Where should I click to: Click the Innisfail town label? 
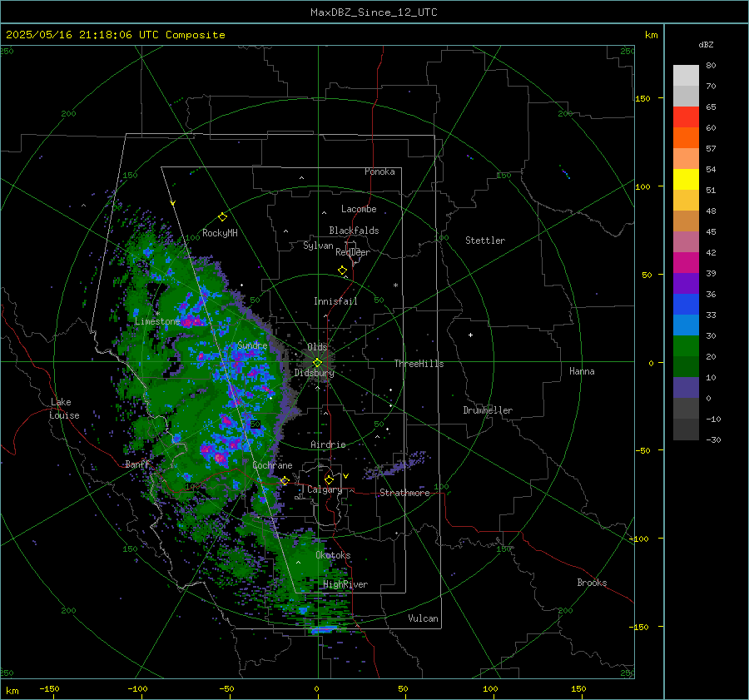335,301
